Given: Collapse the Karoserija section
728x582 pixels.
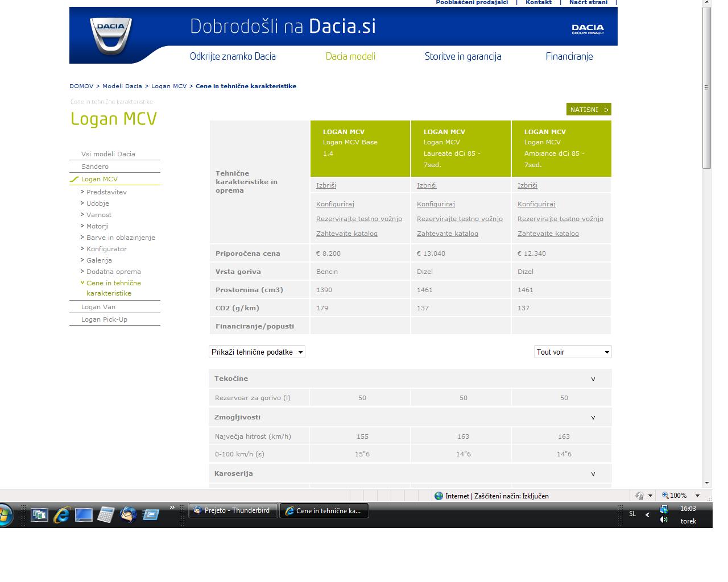Looking at the screenshot, I should pyautogui.click(x=593, y=474).
